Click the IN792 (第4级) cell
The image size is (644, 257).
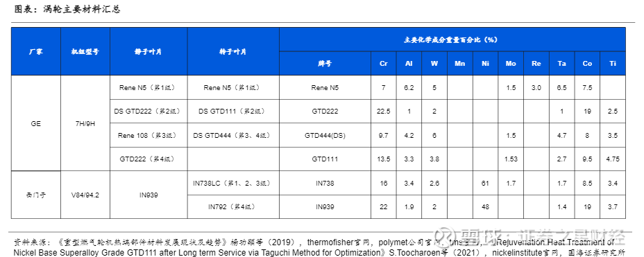pyautogui.click(x=233, y=206)
